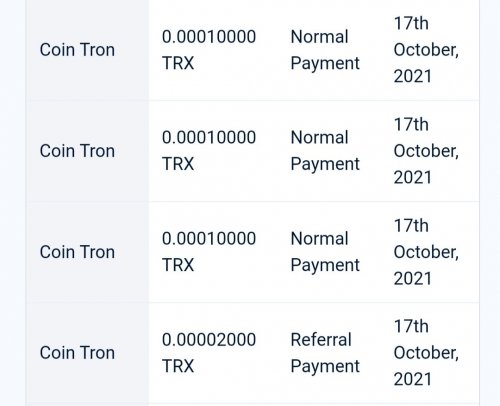Select second row's 0.00010000 TRX amount

209,151
